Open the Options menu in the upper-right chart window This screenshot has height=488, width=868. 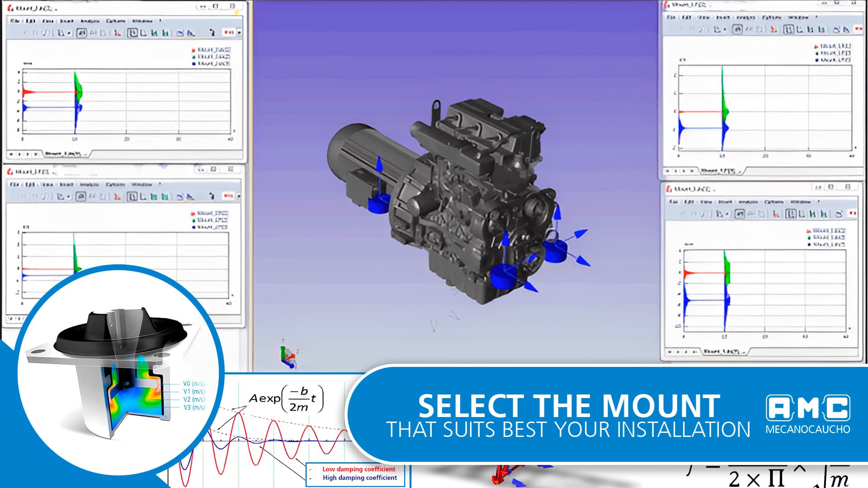point(772,17)
